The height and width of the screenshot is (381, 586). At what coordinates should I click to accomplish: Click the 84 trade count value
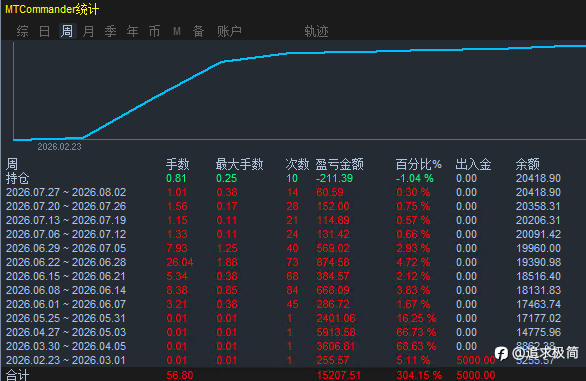click(x=292, y=291)
